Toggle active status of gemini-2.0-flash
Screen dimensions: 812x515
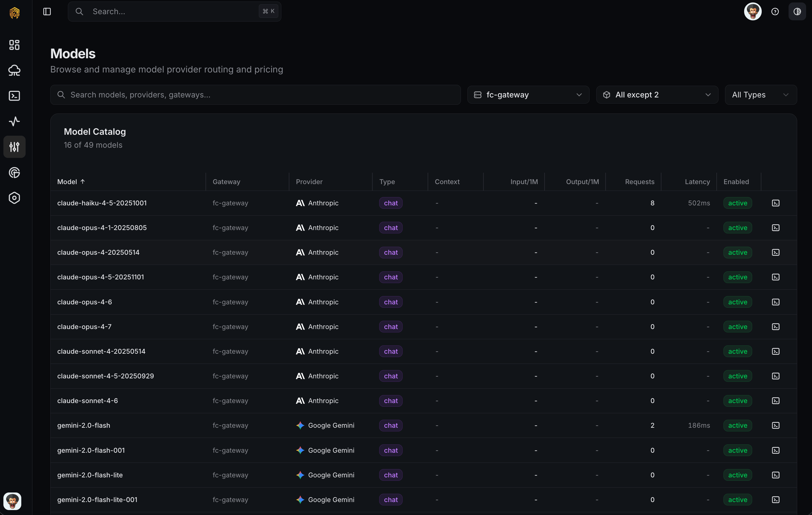click(x=737, y=425)
